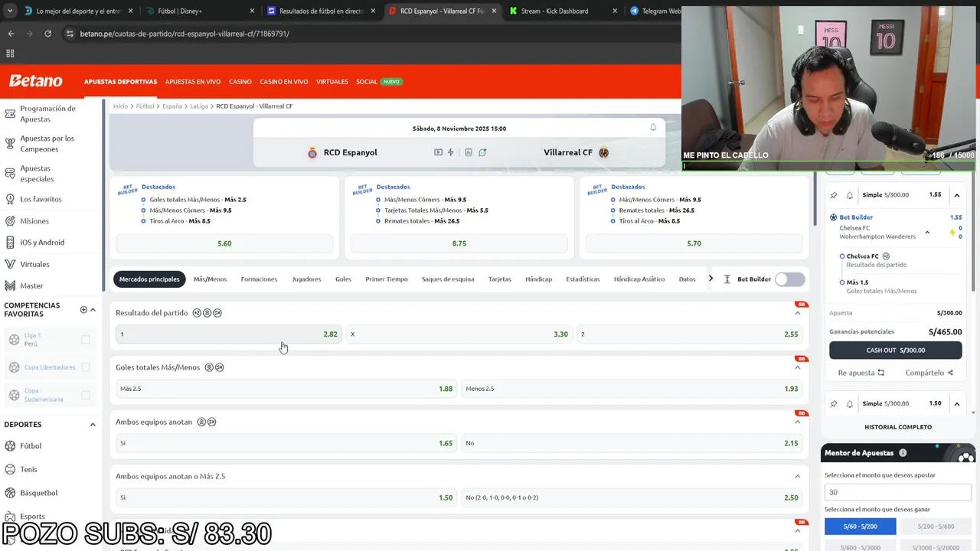This screenshot has width=980, height=551.
Task: Open the browser apps grid icon
Action: [x=10, y=54]
